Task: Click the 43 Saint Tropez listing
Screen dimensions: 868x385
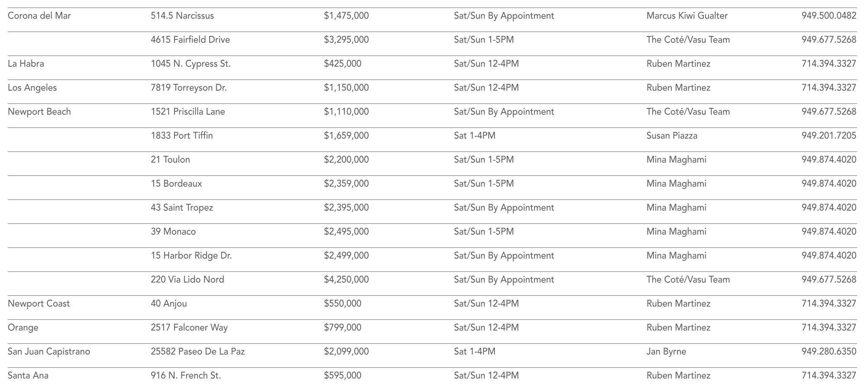Action: pos(181,208)
